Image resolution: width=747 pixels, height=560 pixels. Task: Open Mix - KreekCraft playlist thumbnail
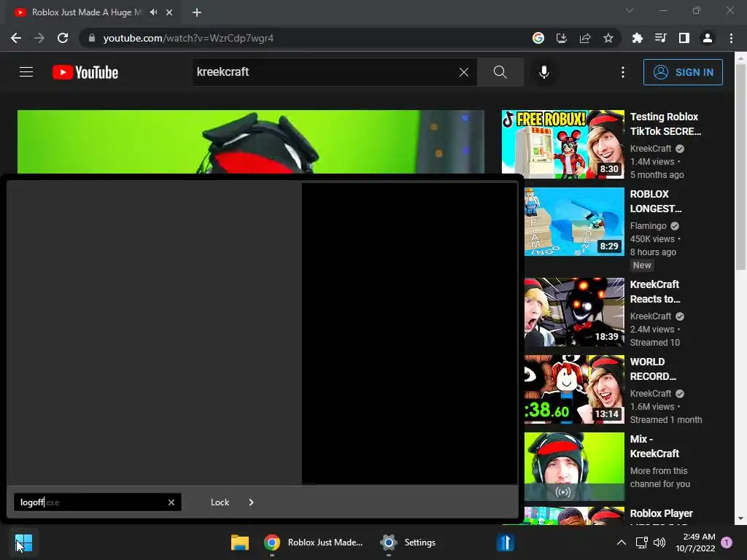coord(574,467)
